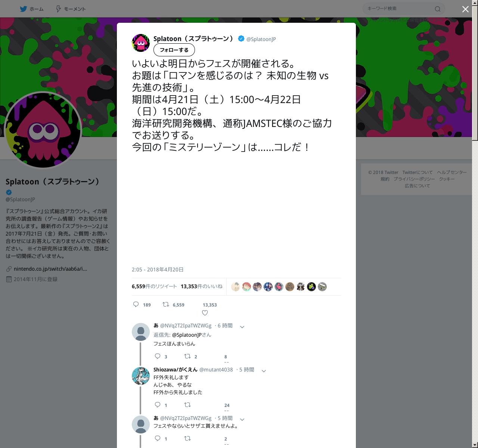
Task: Expand the chevron menu on the third reply
Action: pyautogui.click(x=242, y=419)
